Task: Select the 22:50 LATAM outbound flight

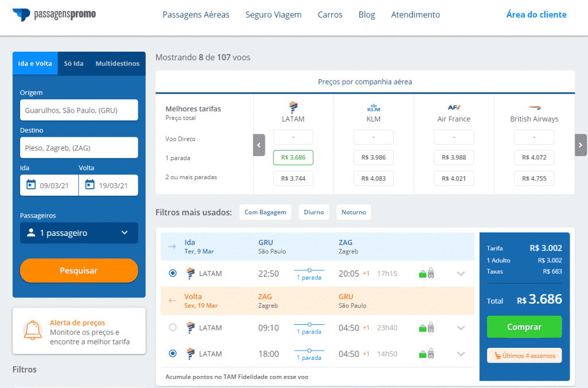Action: [x=173, y=273]
